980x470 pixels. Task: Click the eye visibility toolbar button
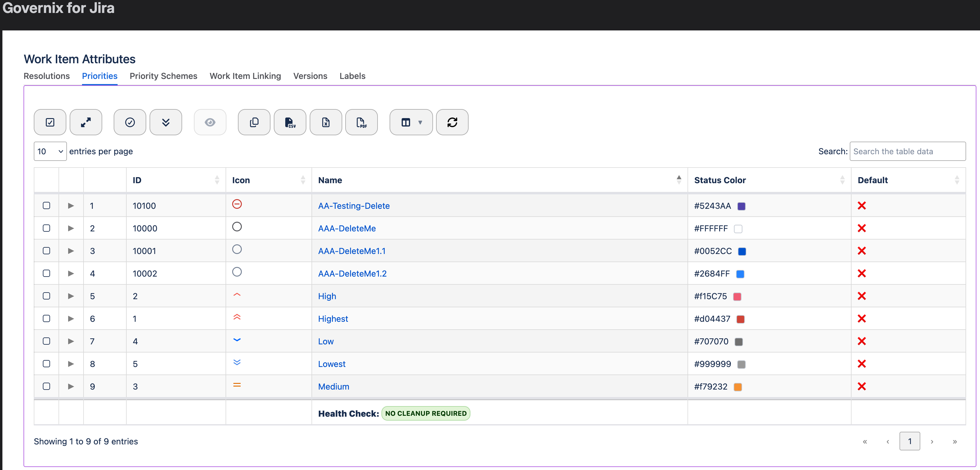210,122
